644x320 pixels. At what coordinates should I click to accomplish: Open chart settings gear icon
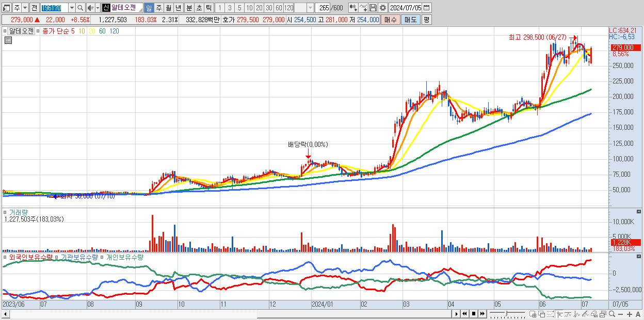tap(382, 8)
